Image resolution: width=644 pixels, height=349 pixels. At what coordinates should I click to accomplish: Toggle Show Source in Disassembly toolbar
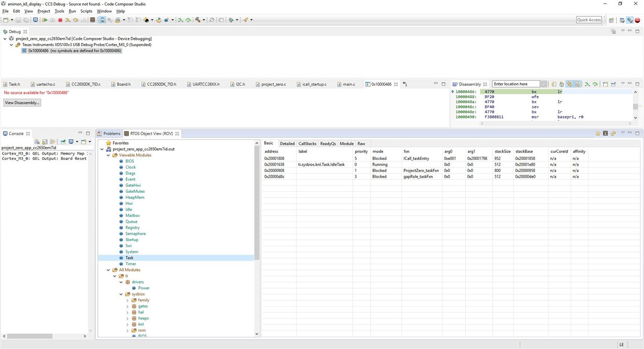pos(576,84)
